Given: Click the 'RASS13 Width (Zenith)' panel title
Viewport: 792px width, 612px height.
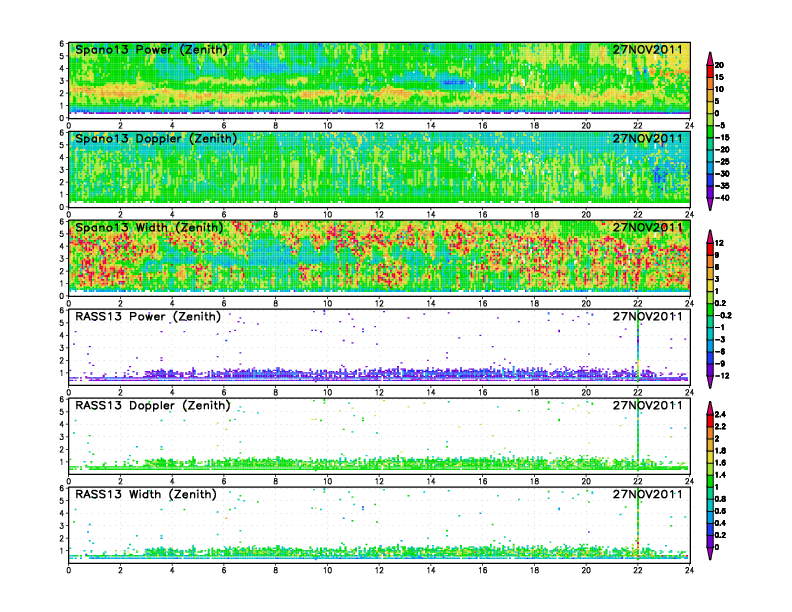Looking at the screenshot, I should tap(145, 494).
